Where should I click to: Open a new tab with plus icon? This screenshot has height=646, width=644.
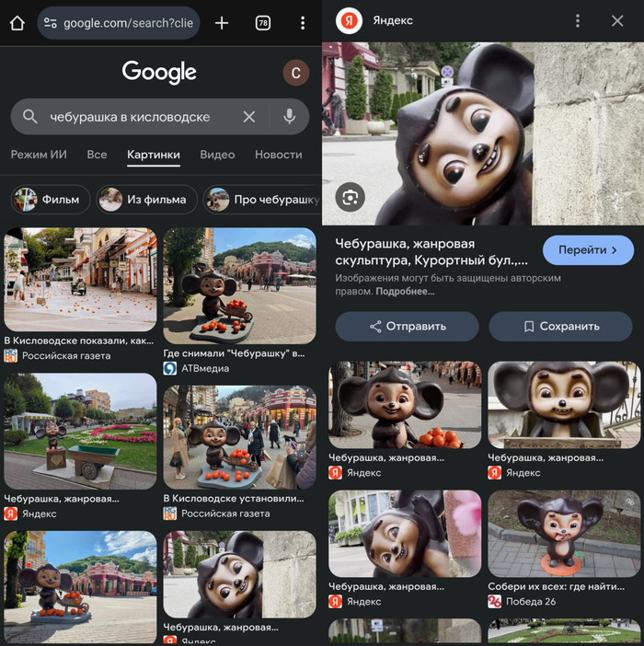tap(222, 23)
